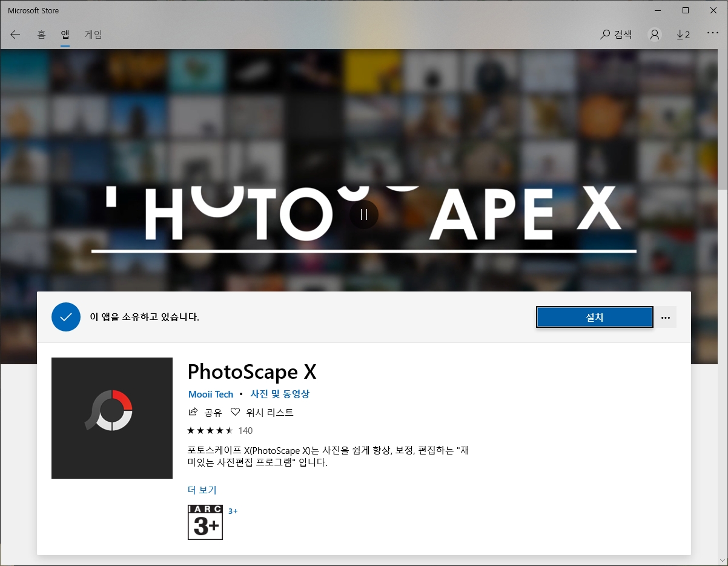Click the star rating with 140 reviews
Screen dimensions: 728x566
click(220, 431)
